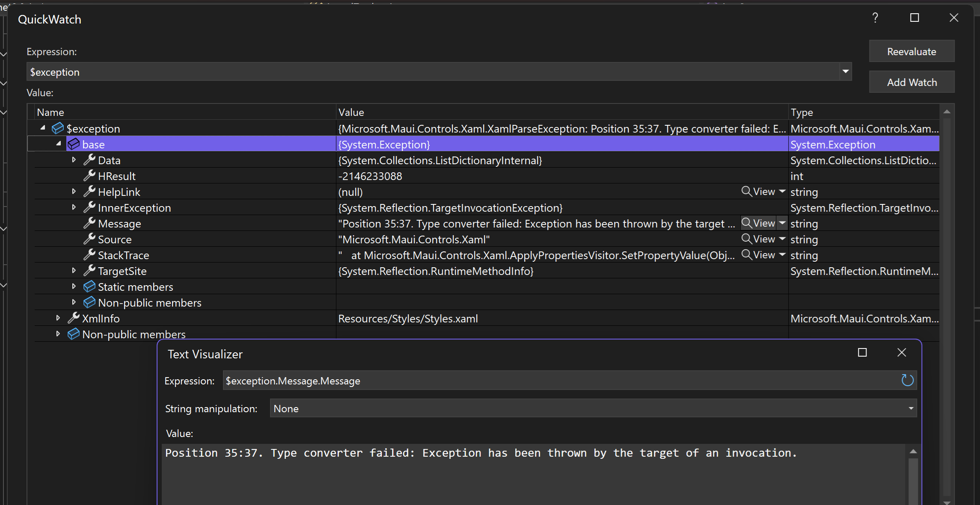Expand the Non-public members node
The height and width of the screenshot is (505, 980).
pyautogui.click(x=74, y=302)
